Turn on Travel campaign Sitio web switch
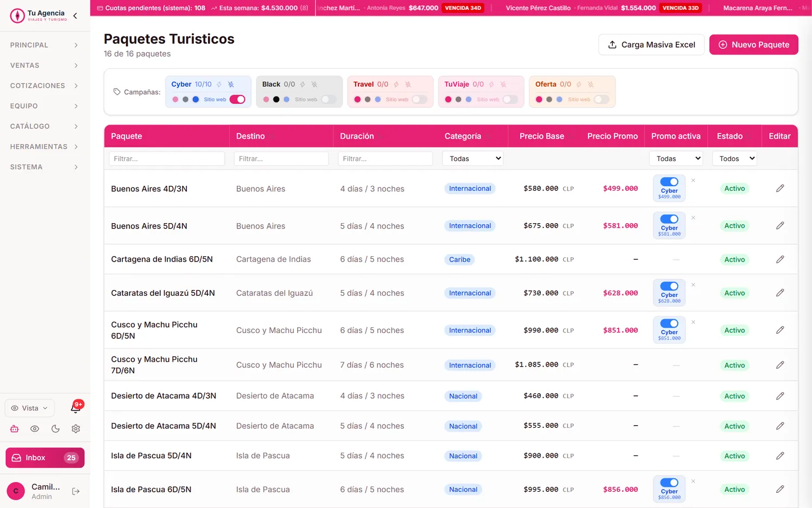 click(420, 100)
